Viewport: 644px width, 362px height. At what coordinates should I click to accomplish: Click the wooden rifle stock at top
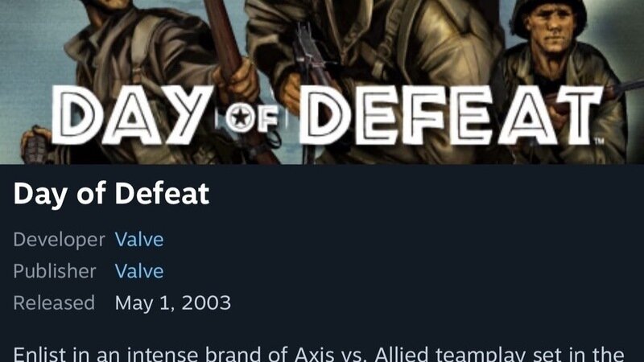[223, 35]
